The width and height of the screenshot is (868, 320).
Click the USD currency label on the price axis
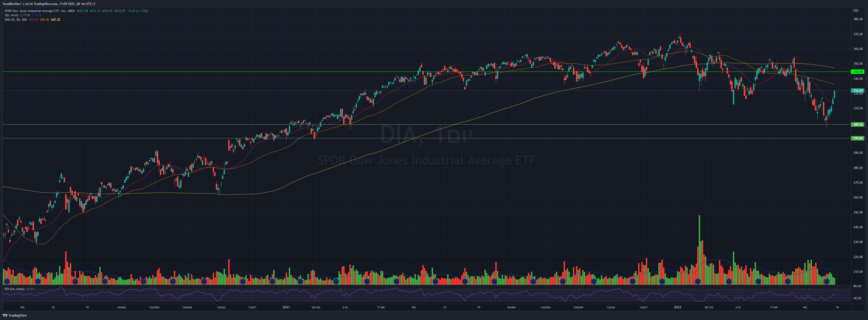click(856, 10)
